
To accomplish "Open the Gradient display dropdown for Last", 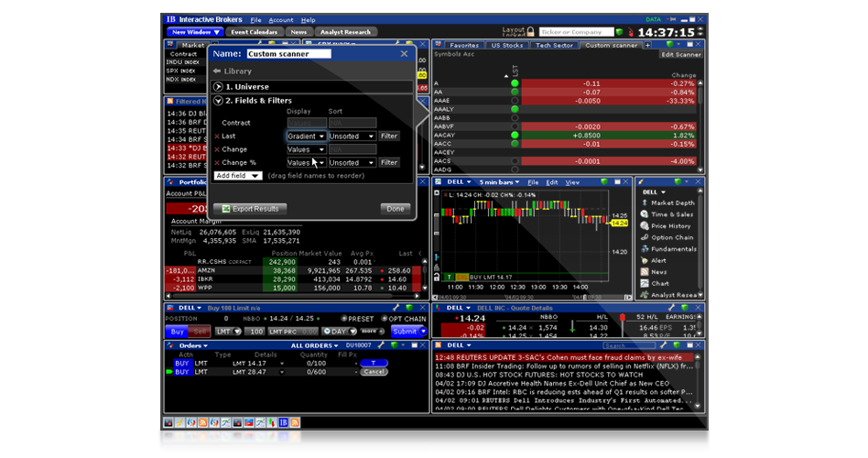I will click(306, 136).
